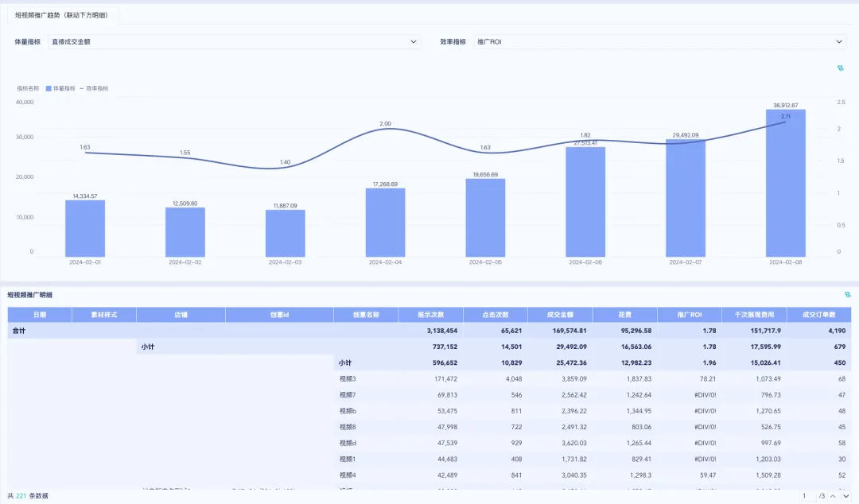Image resolution: width=859 pixels, height=504 pixels.
Task: Sort by the 展示次数 column header
Action: pyautogui.click(x=430, y=315)
